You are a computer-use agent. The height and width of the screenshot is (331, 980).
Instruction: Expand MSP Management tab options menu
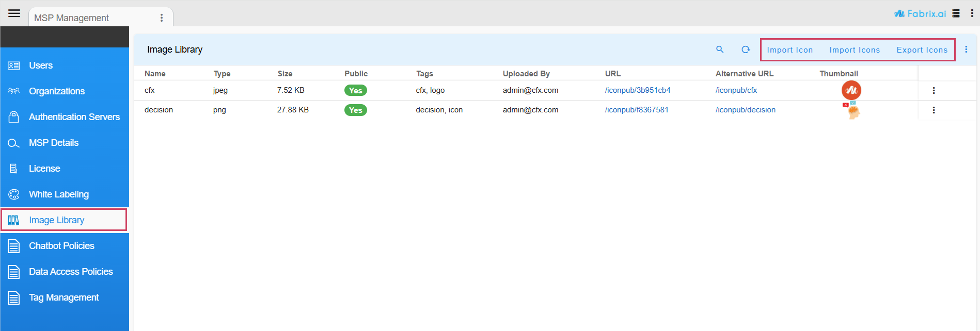162,18
